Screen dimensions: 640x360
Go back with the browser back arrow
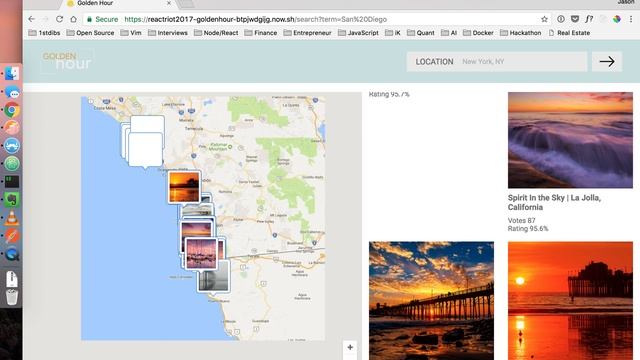pos(31,19)
